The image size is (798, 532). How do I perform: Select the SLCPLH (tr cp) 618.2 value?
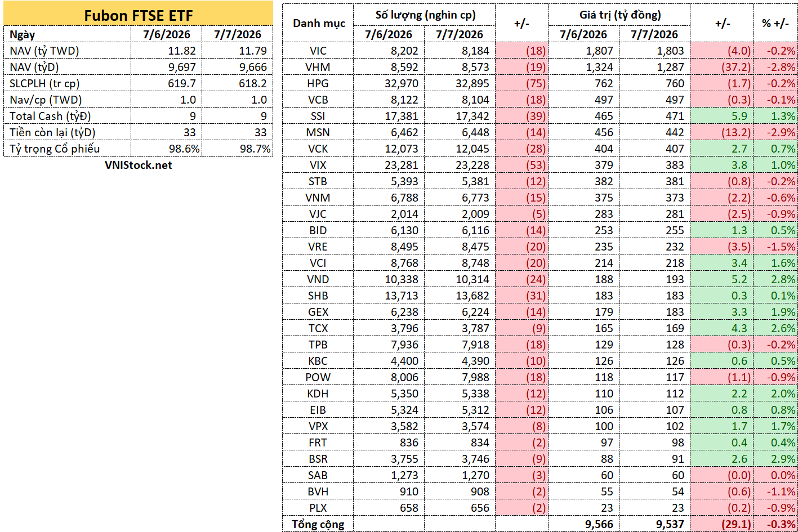237,83
